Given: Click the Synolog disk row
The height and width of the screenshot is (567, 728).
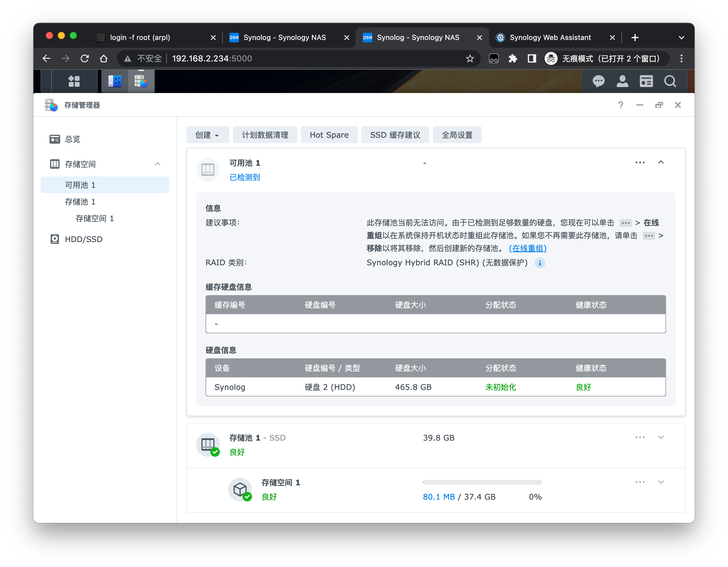Looking at the screenshot, I should click(x=435, y=387).
